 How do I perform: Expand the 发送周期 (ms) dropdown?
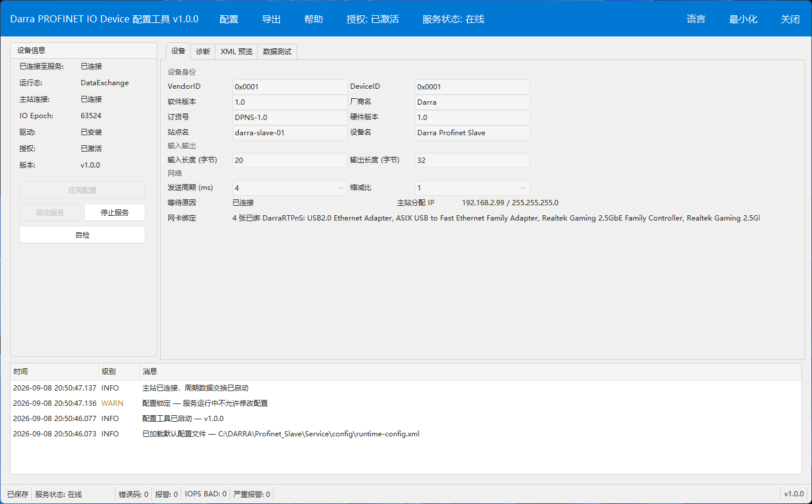(290, 188)
